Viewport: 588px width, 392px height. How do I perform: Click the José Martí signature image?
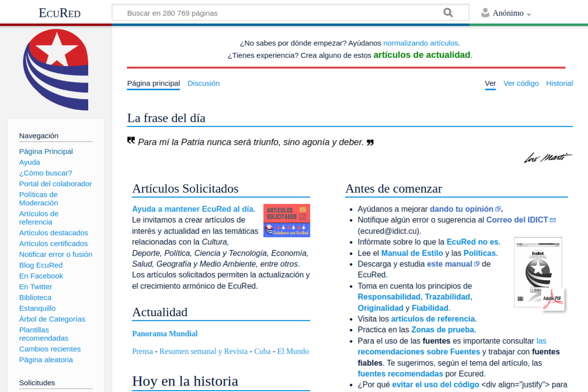548,158
